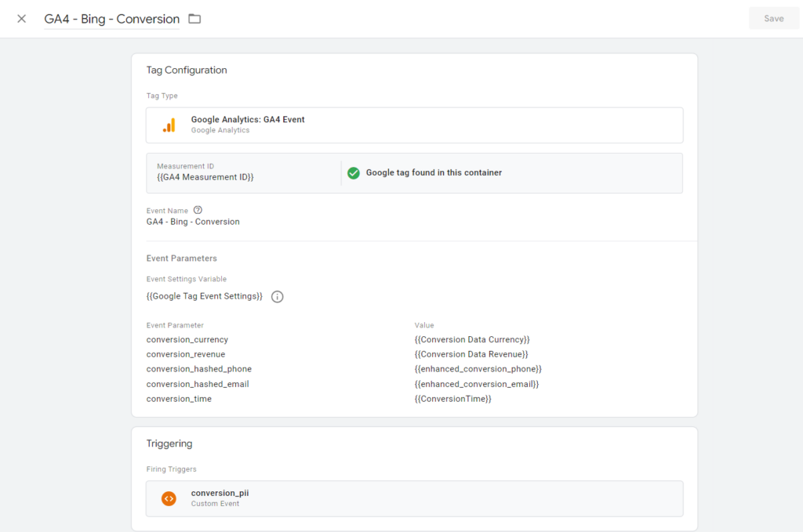Open Event Name help question mark icon
The height and width of the screenshot is (532, 803).
click(198, 210)
